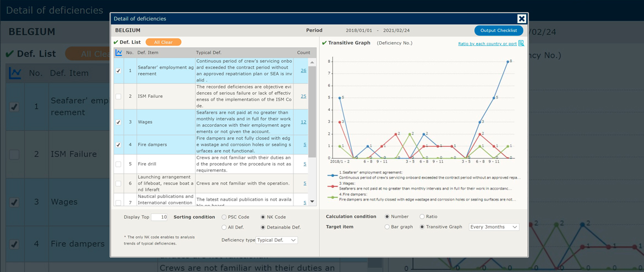Select the Transitive Graph radio option
The height and width of the screenshot is (272, 644).
tap(422, 227)
